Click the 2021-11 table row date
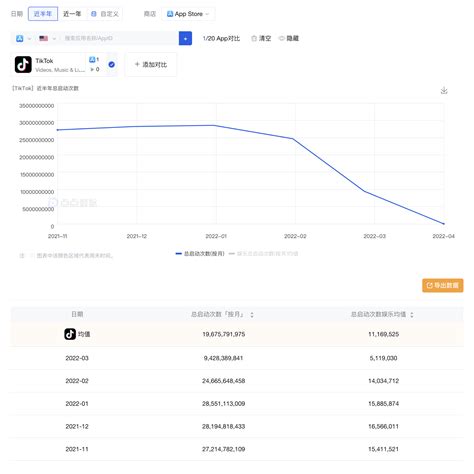This screenshot has width=474, height=474. coord(77,449)
